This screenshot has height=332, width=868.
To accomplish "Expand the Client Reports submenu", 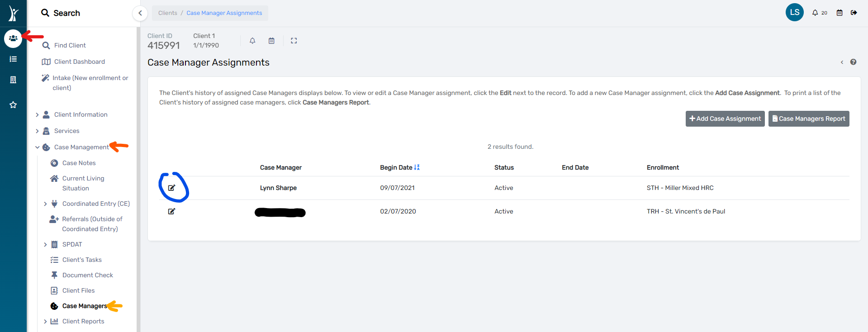I will [x=45, y=322].
